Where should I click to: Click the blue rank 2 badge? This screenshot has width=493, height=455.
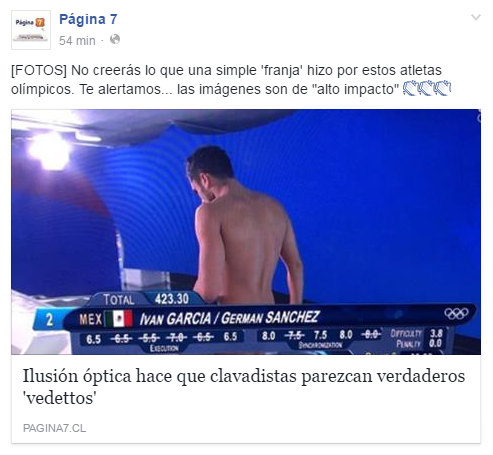click(50, 320)
